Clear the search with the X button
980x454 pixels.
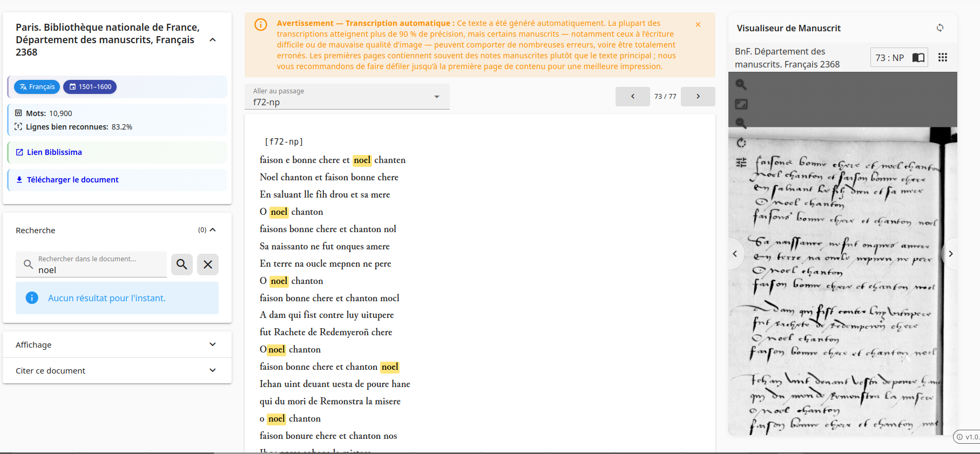pyautogui.click(x=208, y=265)
